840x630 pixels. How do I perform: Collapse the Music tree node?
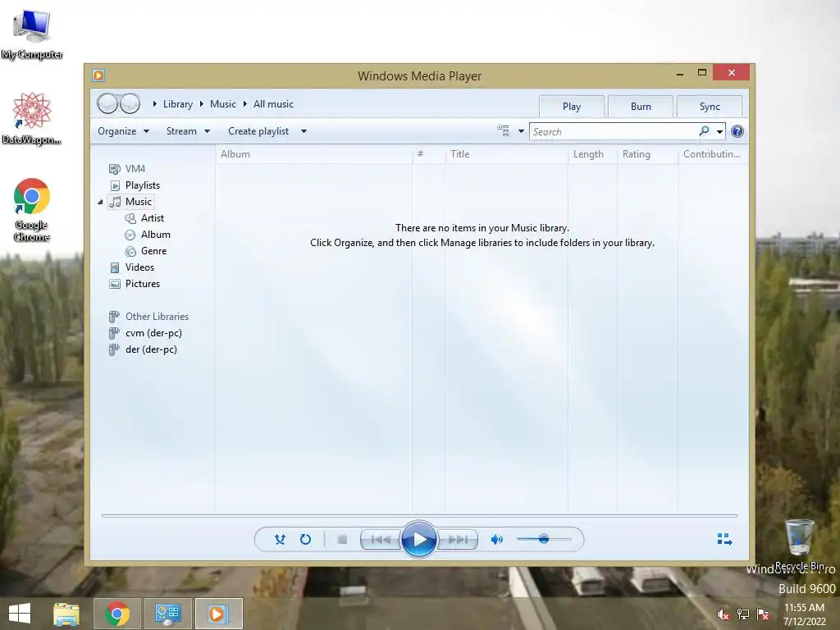100,202
